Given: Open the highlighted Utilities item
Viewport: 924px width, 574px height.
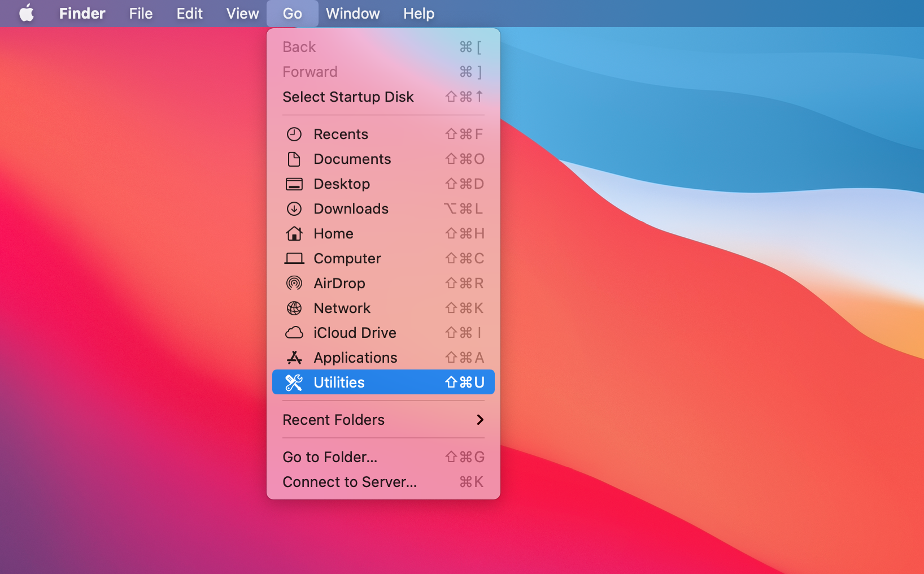Looking at the screenshot, I should pyautogui.click(x=383, y=382).
